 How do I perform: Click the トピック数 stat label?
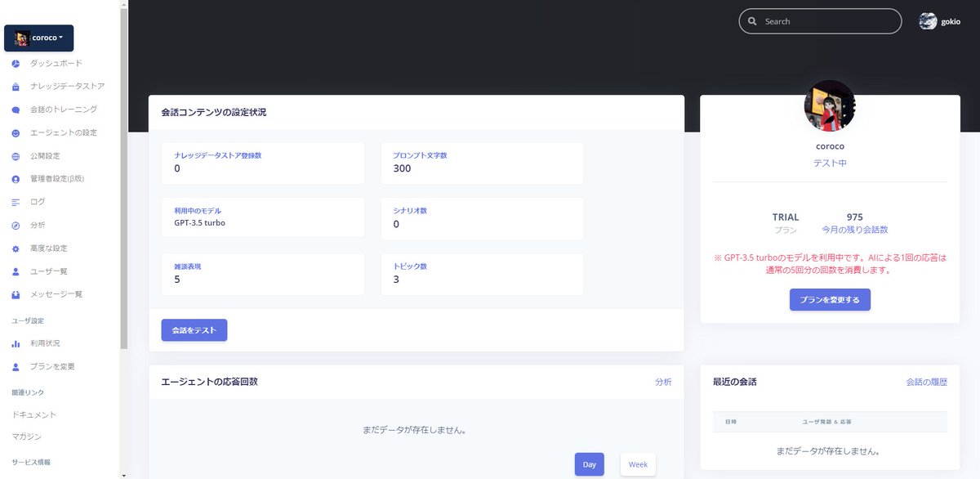tap(410, 266)
